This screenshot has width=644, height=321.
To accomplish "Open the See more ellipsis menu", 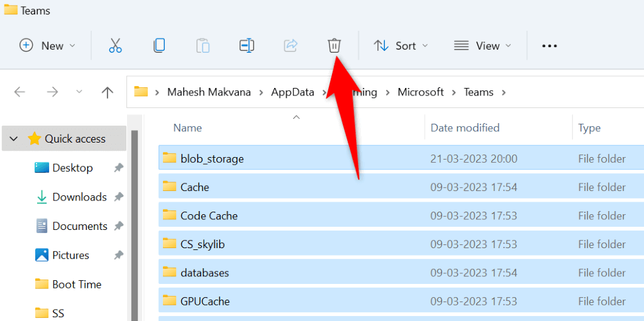I will click(x=550, y=45).
